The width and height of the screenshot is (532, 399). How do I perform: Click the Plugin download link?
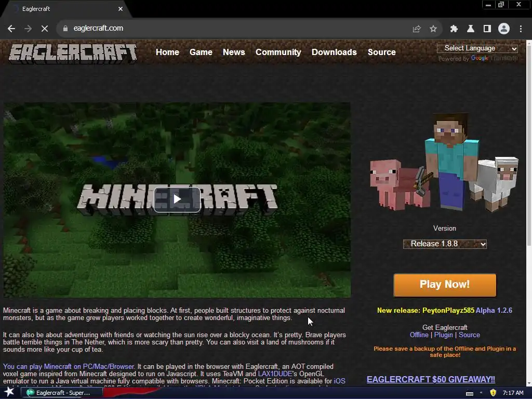click(x=444, y=335)
